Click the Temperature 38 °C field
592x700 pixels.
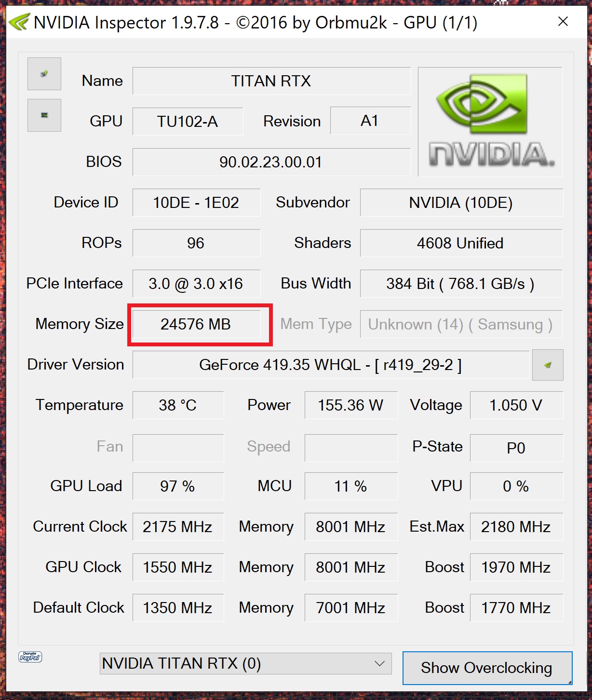pos(178,405)
